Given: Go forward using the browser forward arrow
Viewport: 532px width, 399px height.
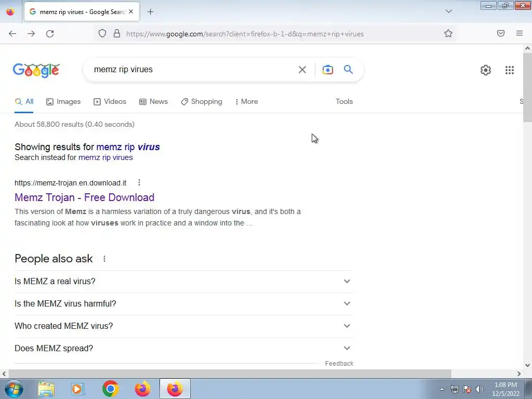Looking at the screenshot, I should 31,34.
